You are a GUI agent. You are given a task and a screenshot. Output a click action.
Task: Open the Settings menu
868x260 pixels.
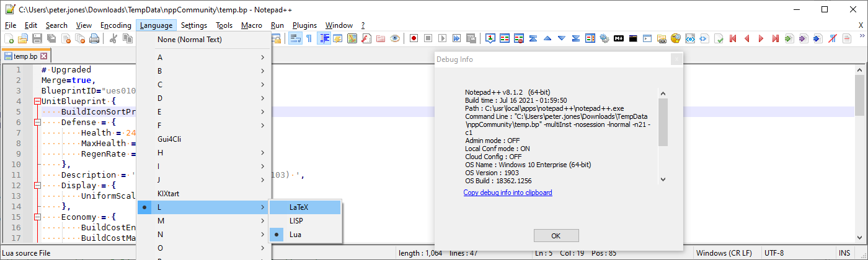(x=194, y=25)
